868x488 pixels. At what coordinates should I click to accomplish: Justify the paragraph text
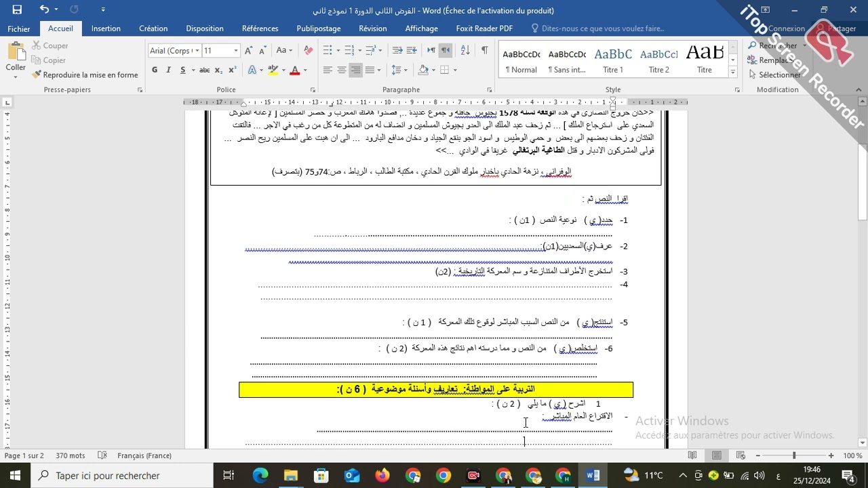(x=370, y=70)
